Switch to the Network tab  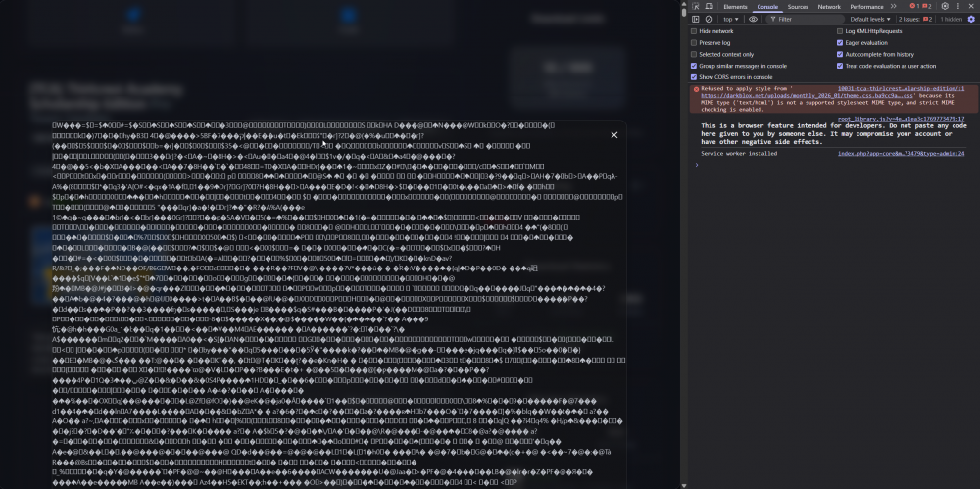(829, 6)
